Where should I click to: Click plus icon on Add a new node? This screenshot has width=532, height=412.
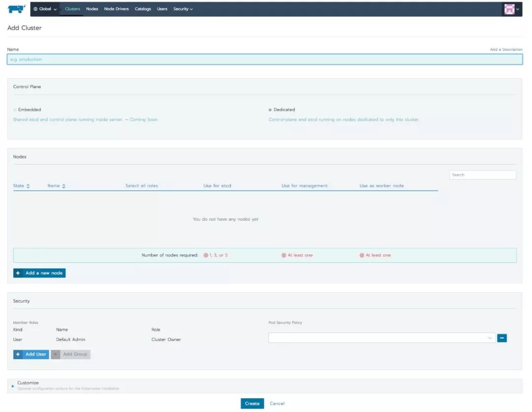[18, 273]
